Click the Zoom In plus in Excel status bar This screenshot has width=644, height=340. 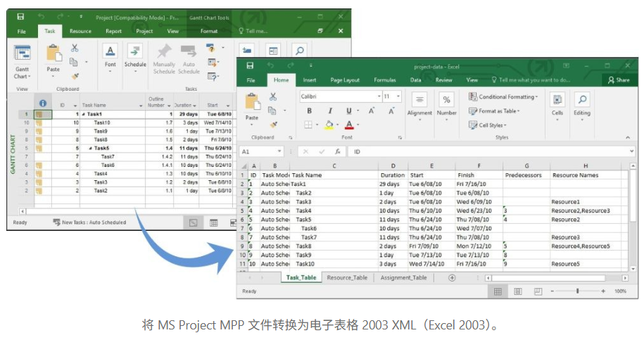click(x=603, y=291)
